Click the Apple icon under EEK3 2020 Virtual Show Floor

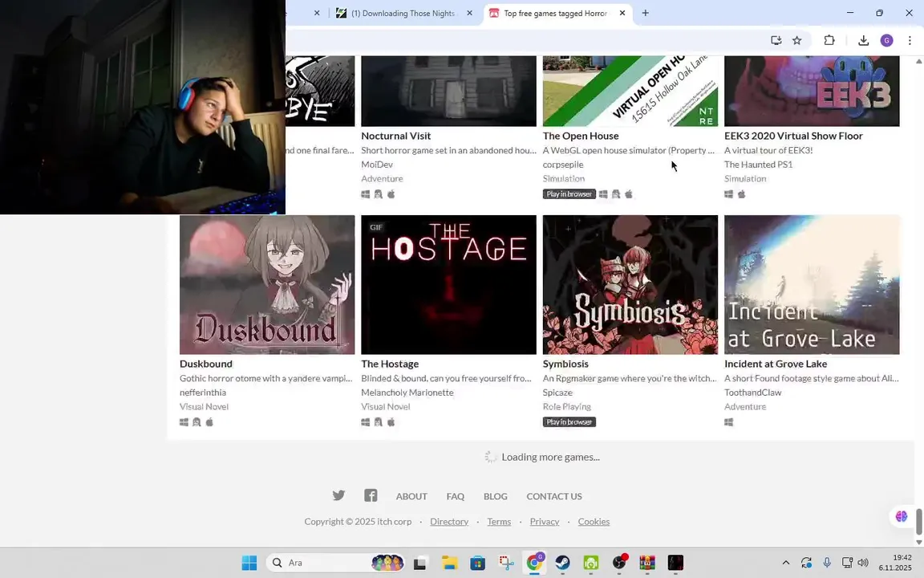tap(742, 194)
